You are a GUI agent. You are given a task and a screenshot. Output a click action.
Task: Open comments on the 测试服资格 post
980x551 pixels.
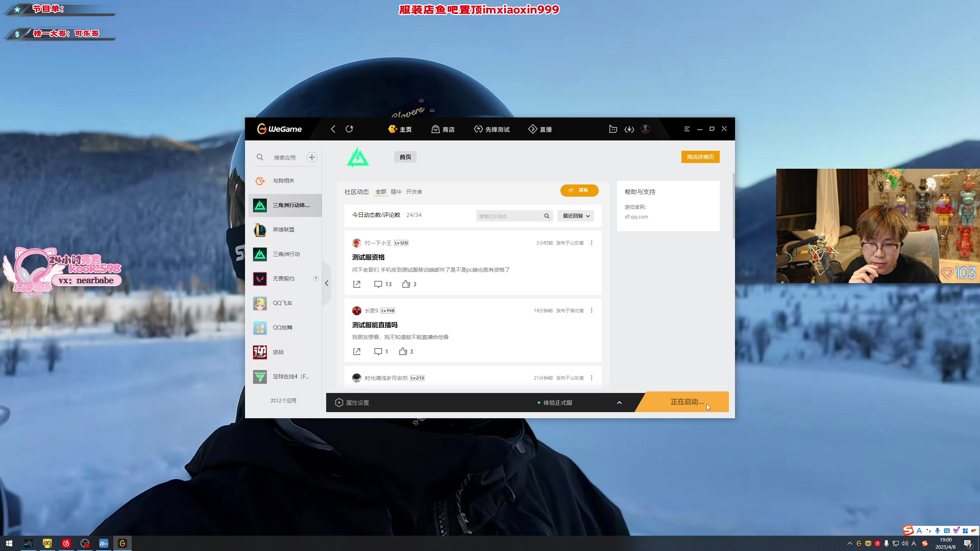tap(383, 284)
